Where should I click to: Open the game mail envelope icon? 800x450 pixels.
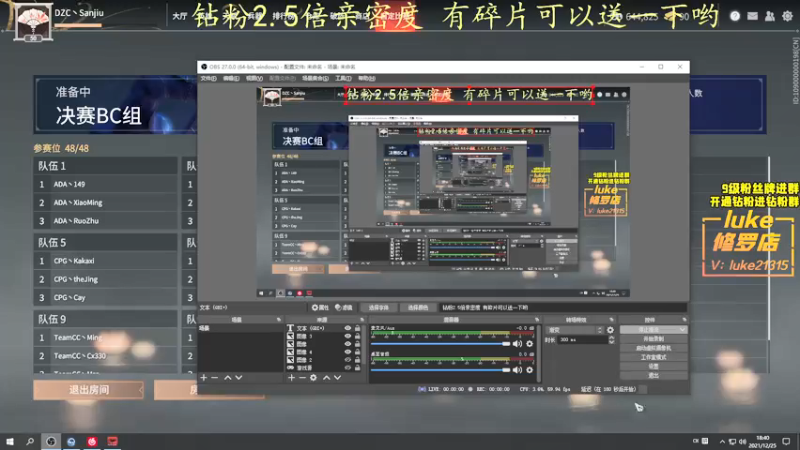pos(753,16)
